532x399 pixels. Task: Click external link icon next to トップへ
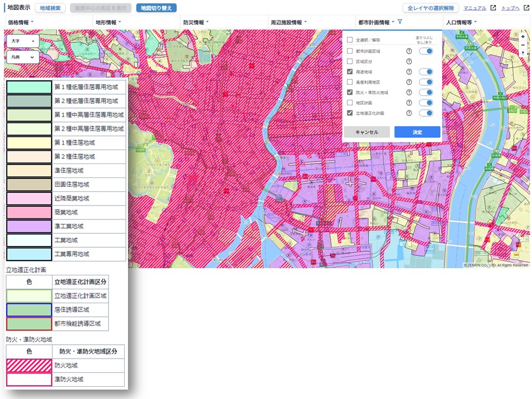tap(526, 8)
